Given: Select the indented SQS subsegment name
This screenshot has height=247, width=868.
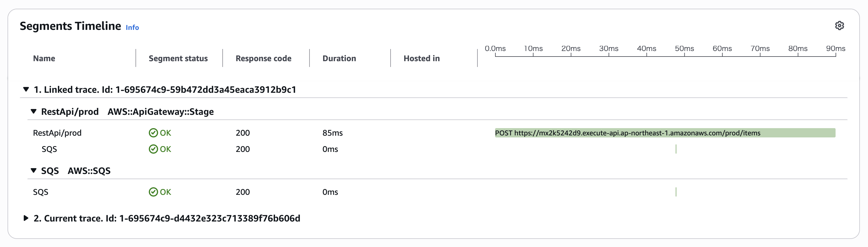Looking at the screenshot, I should point(49,149).
